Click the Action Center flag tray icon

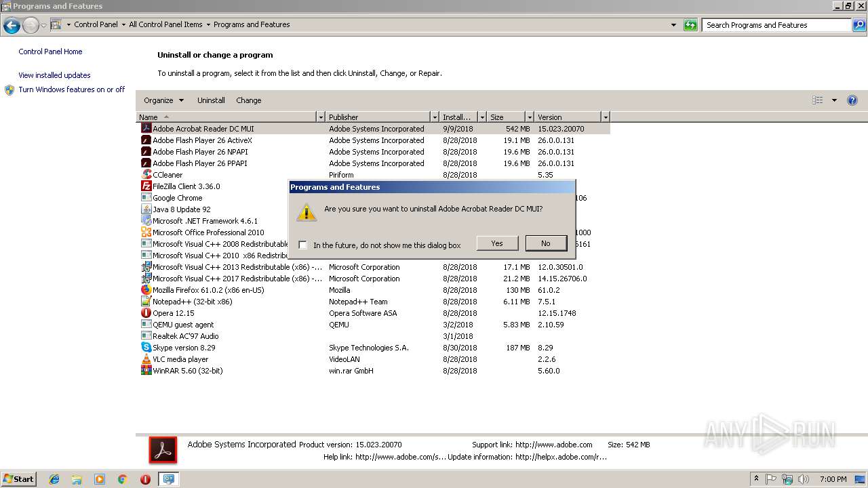772,479
